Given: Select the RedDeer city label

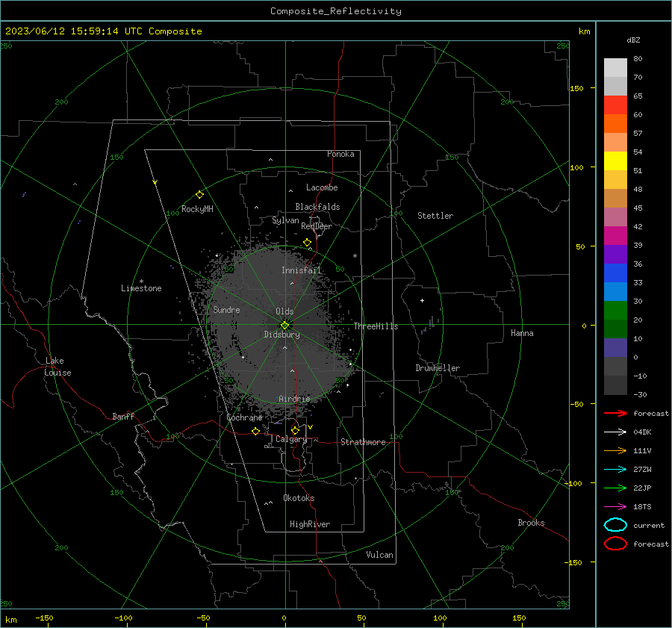Looking at the screenshot, I should point(317,226).
